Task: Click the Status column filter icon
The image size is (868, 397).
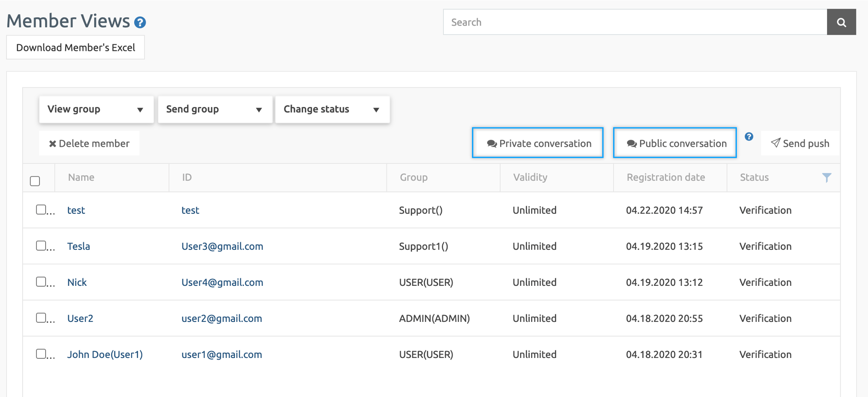Action: (826, 178)
